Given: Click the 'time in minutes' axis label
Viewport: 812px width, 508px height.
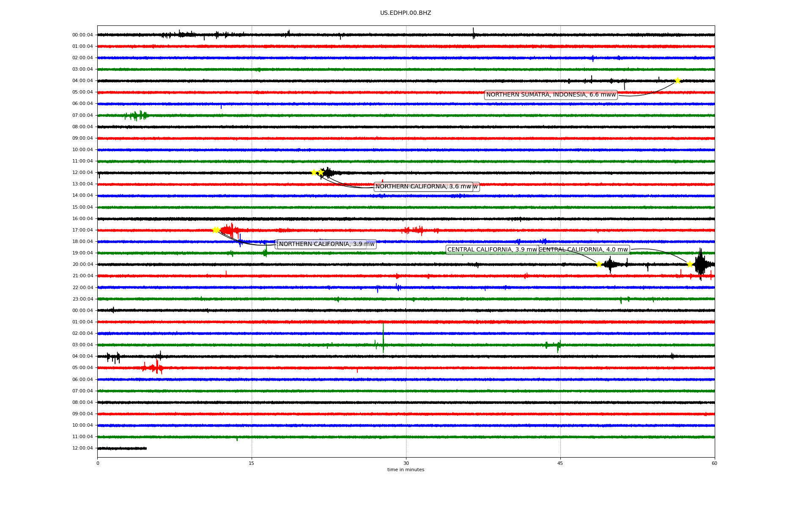Looking at the screenshot, I should (x=406, y=469).
